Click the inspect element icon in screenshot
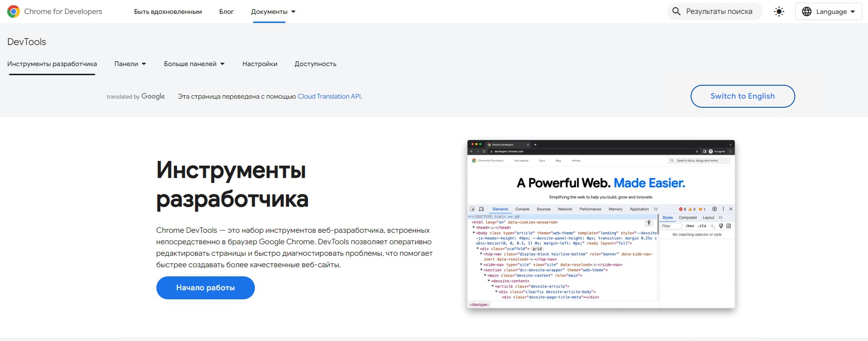 pyautogui.click(x=472, y=209)
